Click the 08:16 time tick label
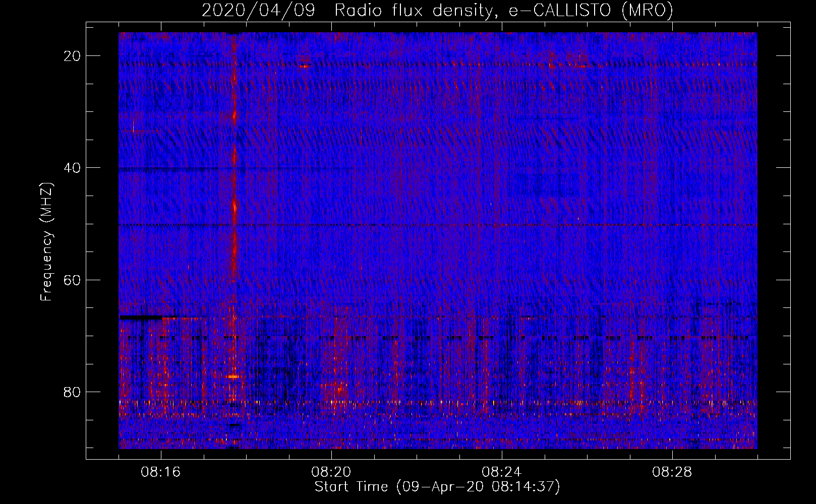Image resolution: width=816 pixels, height=504 pixels. coord(161,472)
